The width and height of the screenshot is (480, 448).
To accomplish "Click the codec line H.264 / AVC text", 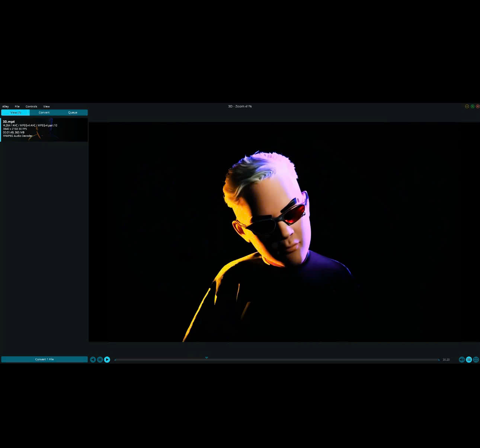I will (30, 125).
